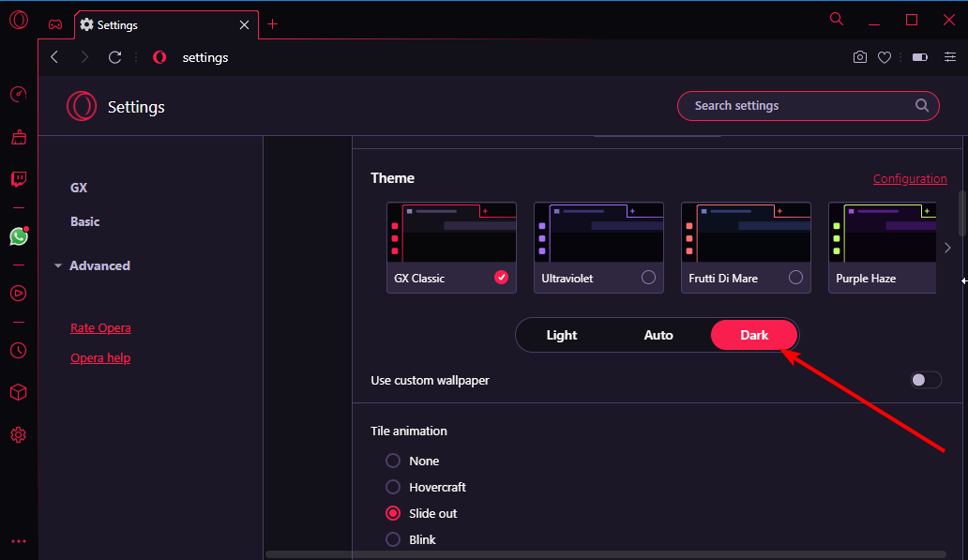
Task: Open GX Cleaner in sidebar
Action: tap(18, 137)
